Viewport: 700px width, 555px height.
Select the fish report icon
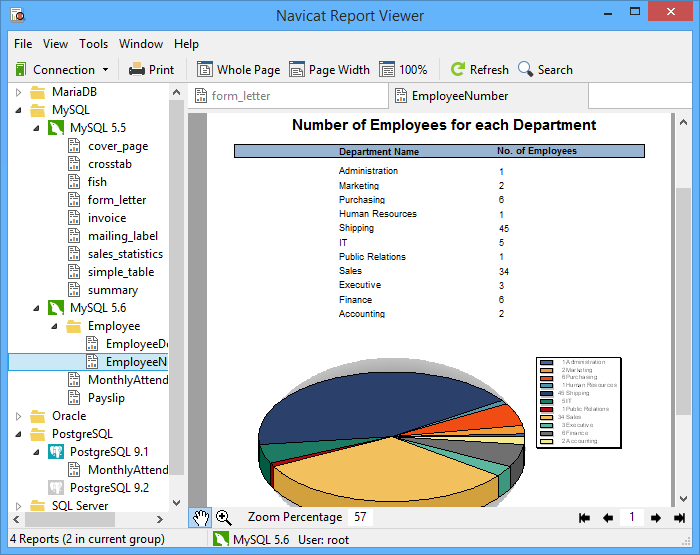[x=74, y=182]
